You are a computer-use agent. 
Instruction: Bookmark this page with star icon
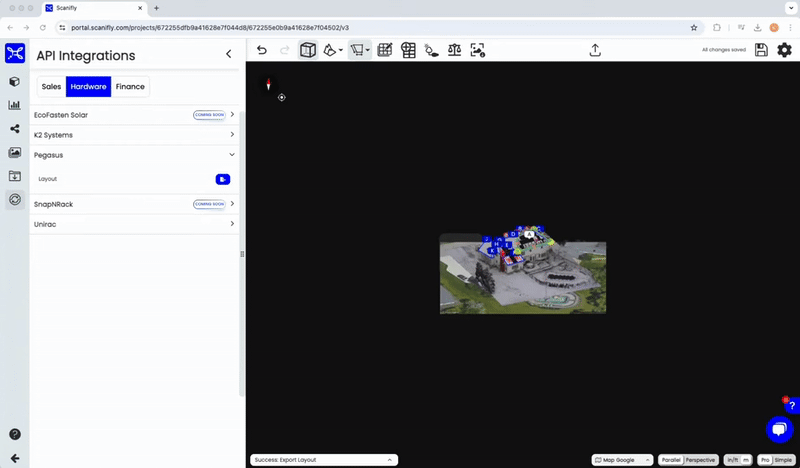[x=694, y=28]
